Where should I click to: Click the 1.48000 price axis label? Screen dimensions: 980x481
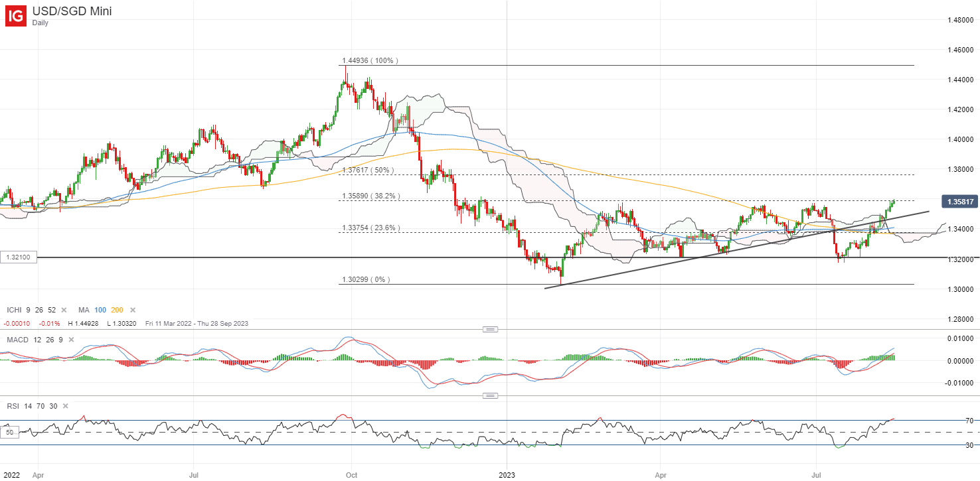[960, 20]
